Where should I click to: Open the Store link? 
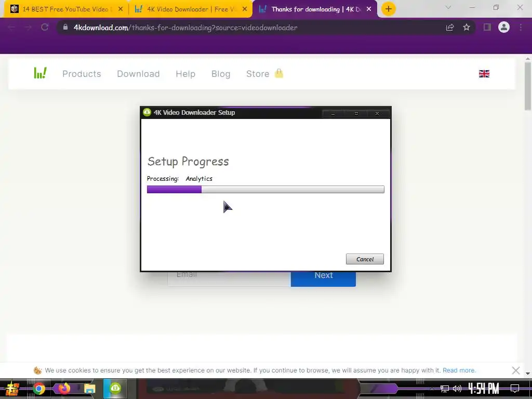(258, 74)
